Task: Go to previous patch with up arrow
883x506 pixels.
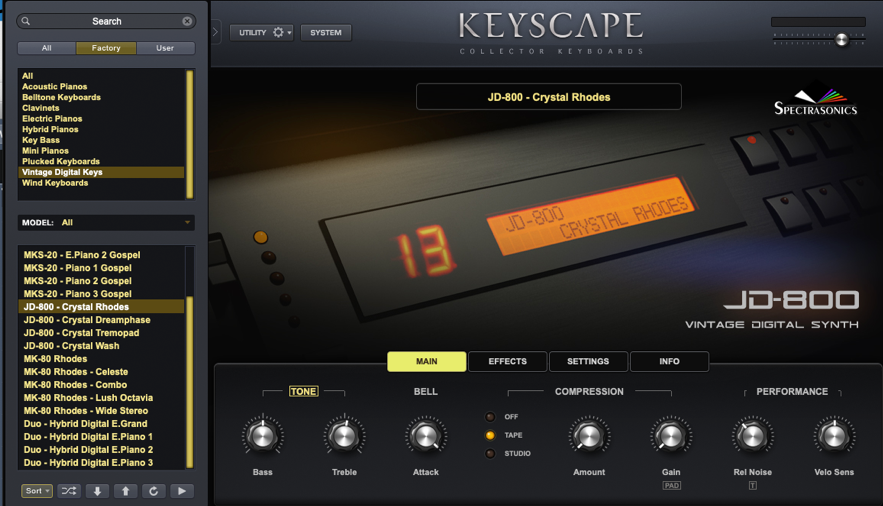Action: [x=126, y=491]
